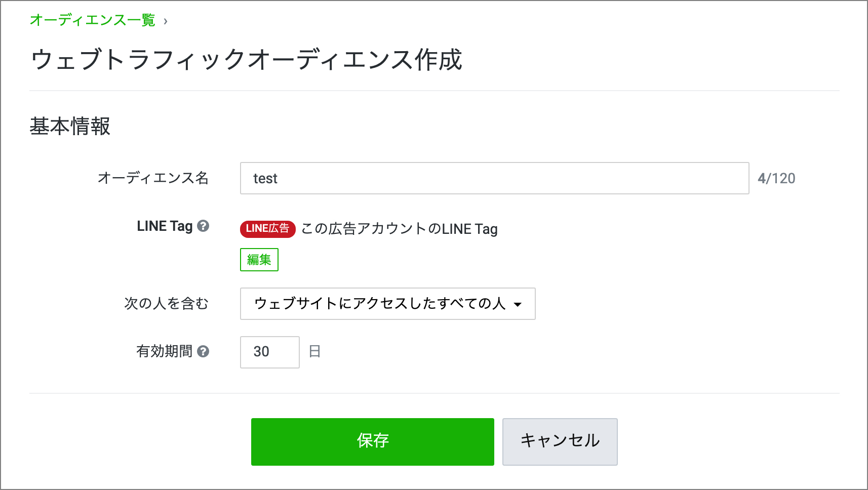The image size is (868, 490).
Task: Click the オーディエンス名 field label
Action: coord(153,178)
